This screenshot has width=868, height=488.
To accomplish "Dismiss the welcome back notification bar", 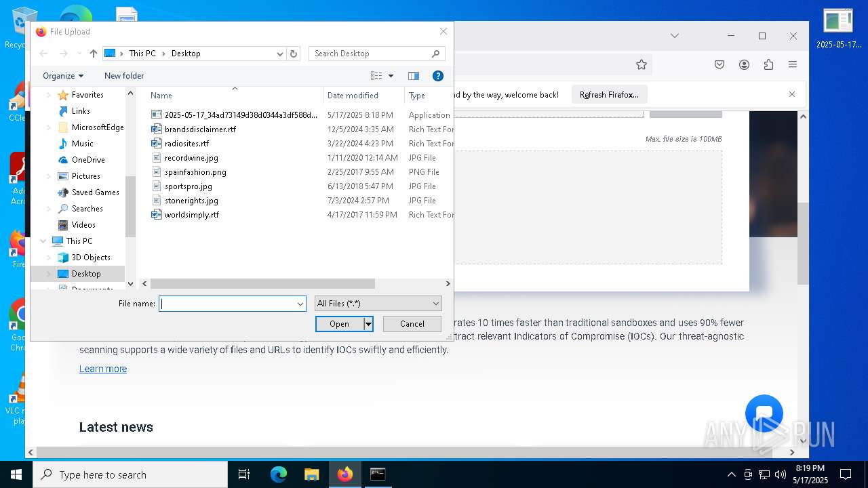I will tap(792, 94).
